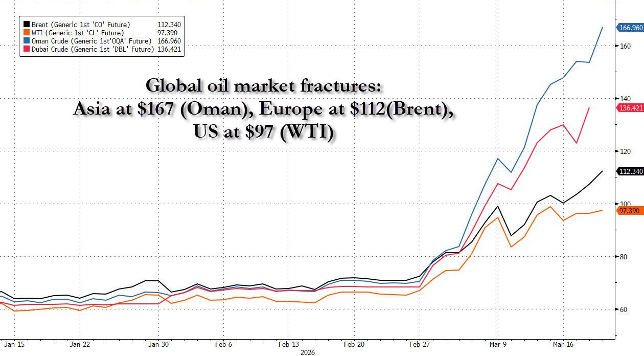Click the 2026 year label below the x-axis

coord(308,352)
